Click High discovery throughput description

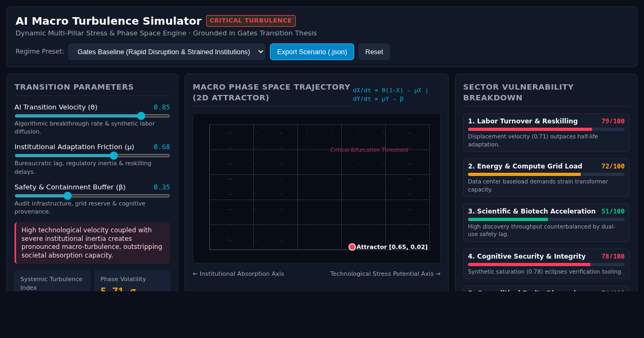[541, 231]
